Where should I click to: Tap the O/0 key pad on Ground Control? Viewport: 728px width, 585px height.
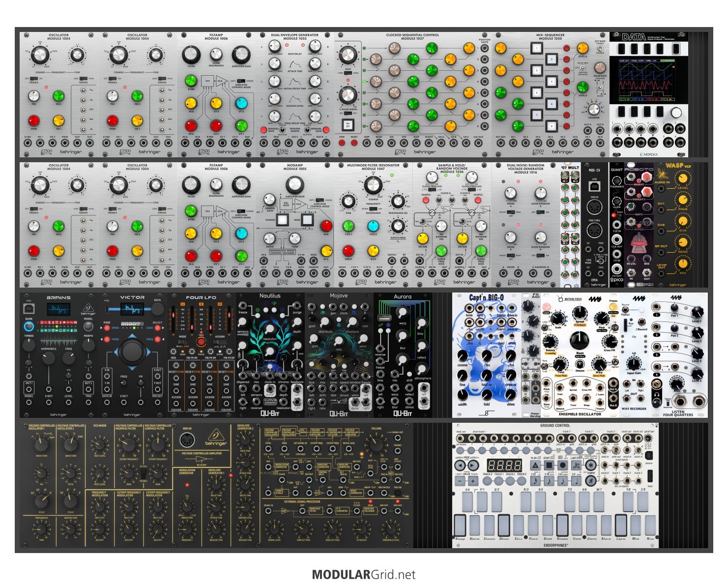466,501
